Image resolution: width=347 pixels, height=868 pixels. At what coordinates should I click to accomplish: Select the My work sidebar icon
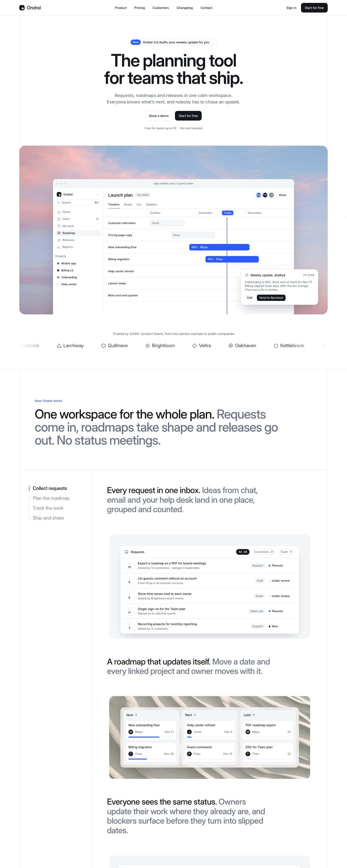click(x=59, y=226)
